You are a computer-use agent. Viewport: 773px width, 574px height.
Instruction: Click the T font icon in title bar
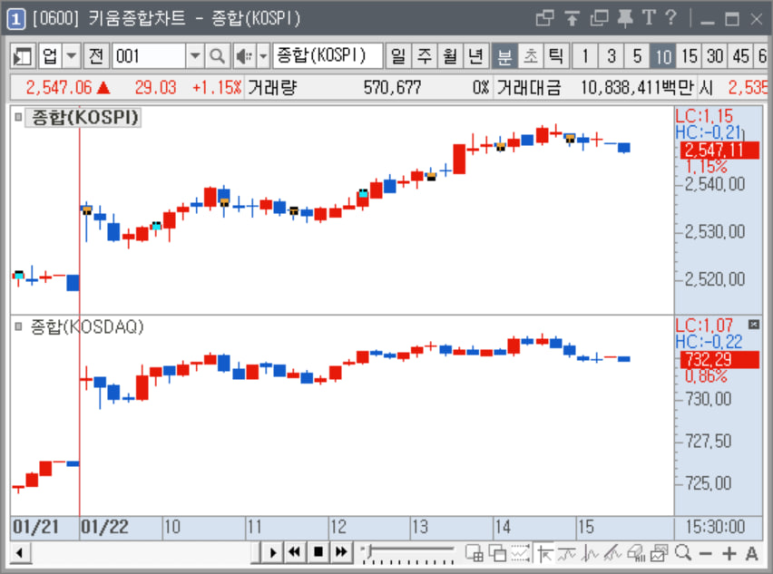tap(649, 18)
